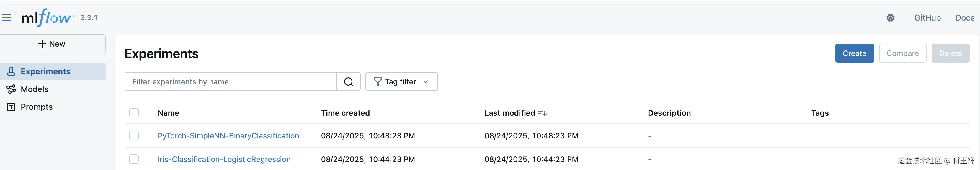Click the Filter experiments by name field
Image resolution: width=980 pixels, height=170 pixels.
[x=230, y=82]
